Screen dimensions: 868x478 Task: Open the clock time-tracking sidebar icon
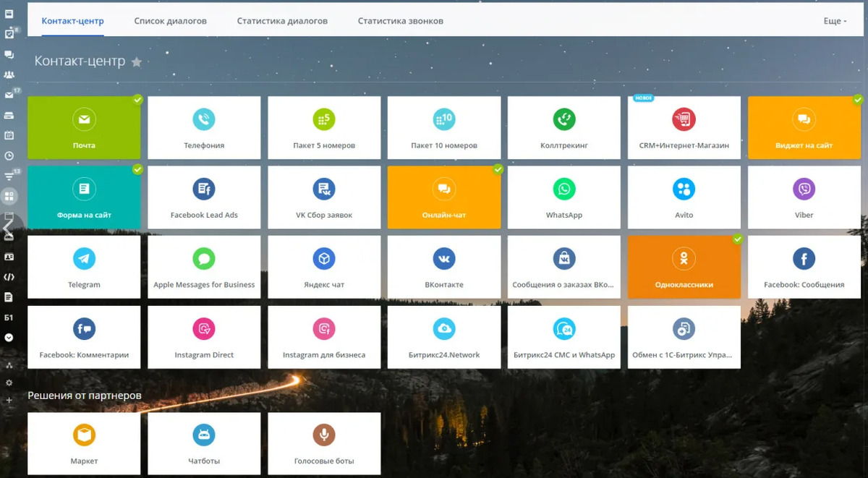click(9, 155)
